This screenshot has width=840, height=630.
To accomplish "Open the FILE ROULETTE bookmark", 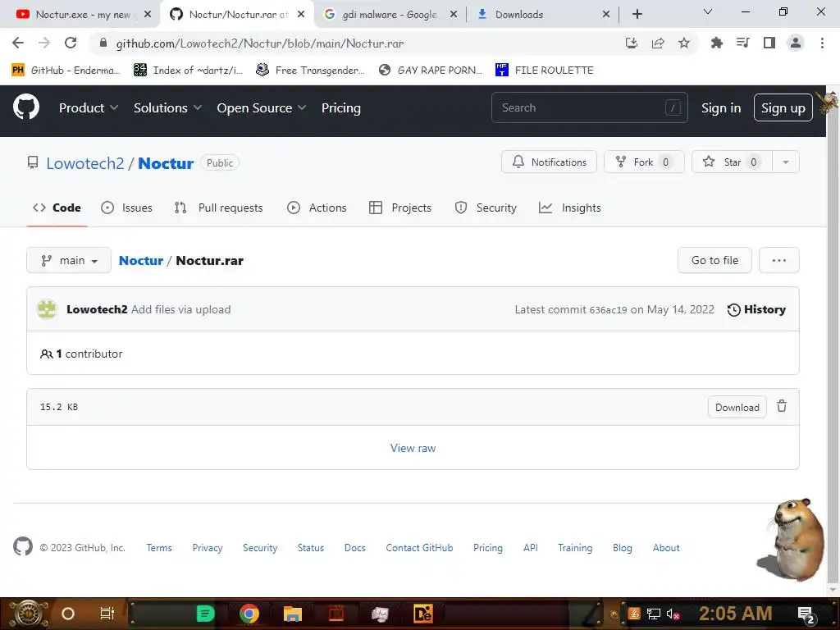I will coord(545,71).
